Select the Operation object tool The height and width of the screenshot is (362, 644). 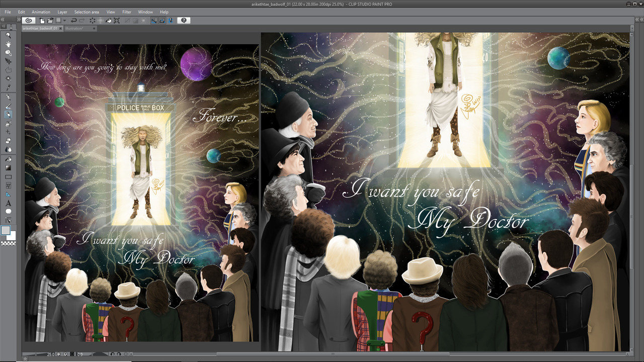coord(8,52)
